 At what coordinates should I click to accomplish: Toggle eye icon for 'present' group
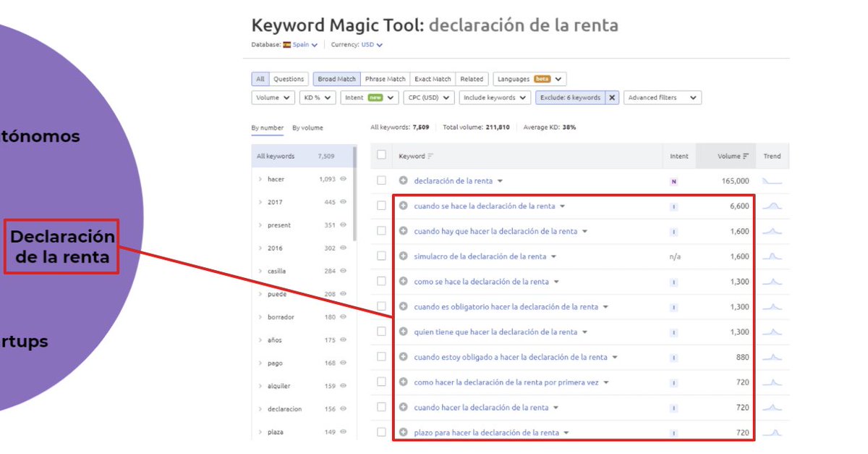point(344,225)
